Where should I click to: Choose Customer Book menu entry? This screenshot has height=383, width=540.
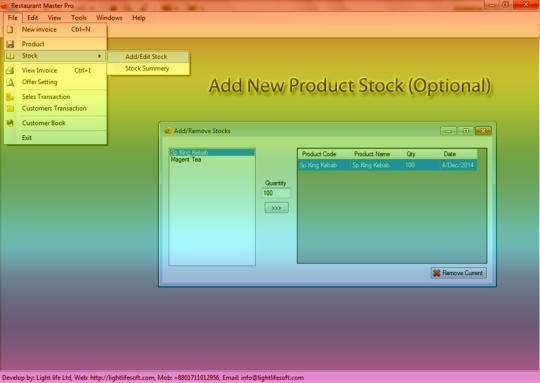point(55,123)
